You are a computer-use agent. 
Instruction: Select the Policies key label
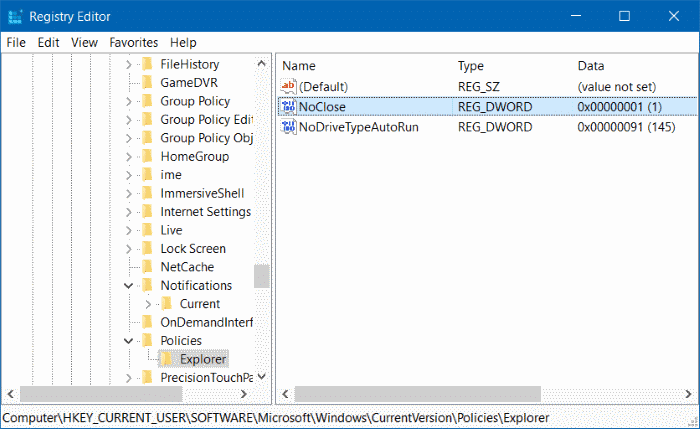tap(181, 341)
